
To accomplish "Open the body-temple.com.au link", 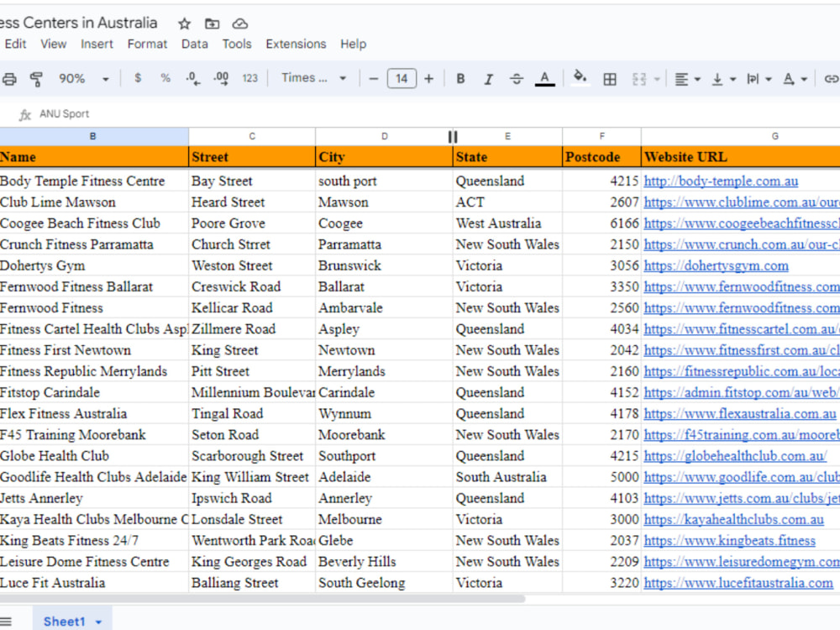I will 721,181.
